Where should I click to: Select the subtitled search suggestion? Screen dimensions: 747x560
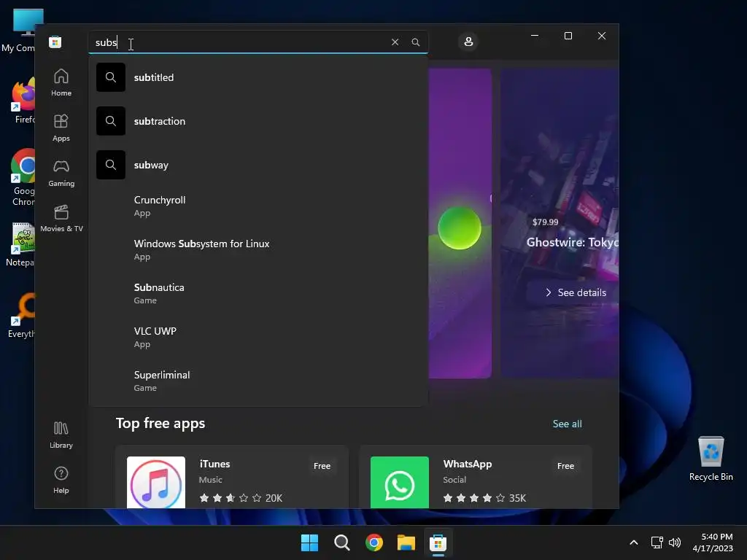tap(258, 77)
